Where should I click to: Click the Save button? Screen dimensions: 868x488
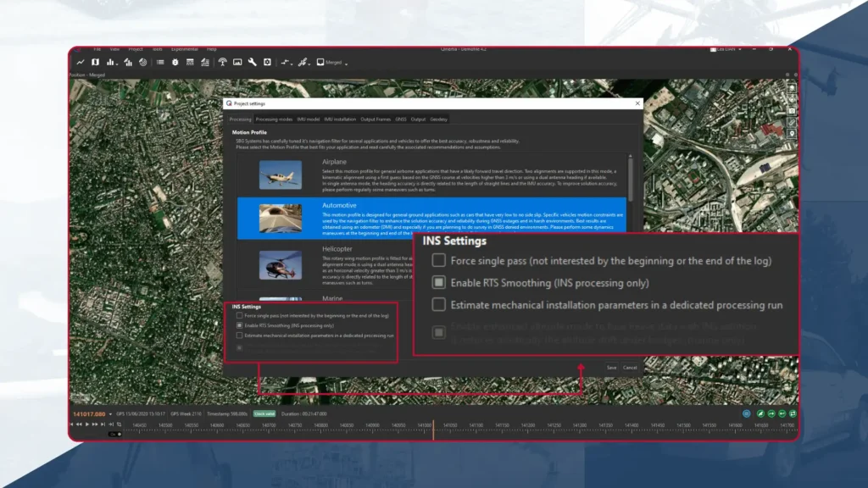[x=611, y=368]
